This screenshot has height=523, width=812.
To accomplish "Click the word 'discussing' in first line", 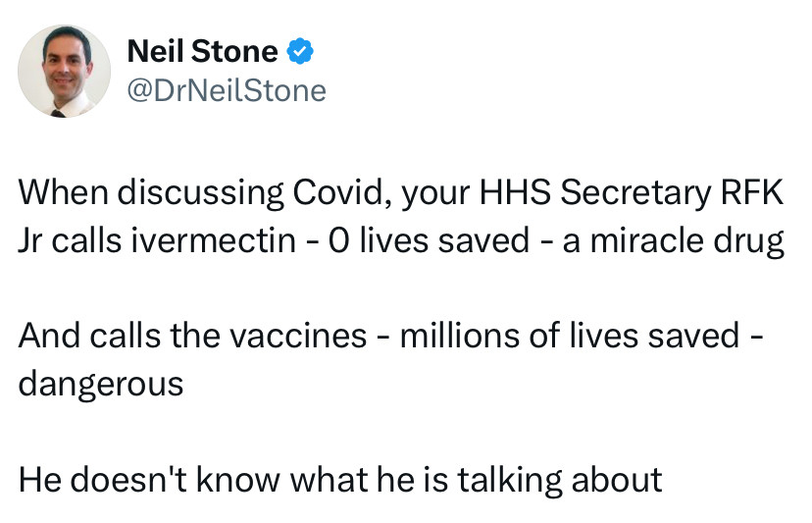I will point(200,193).
